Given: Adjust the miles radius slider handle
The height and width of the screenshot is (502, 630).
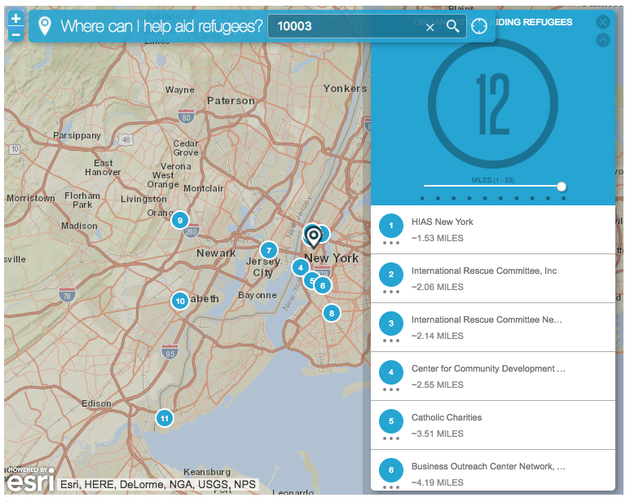Looking at the screenshot, I should (561, 186).
